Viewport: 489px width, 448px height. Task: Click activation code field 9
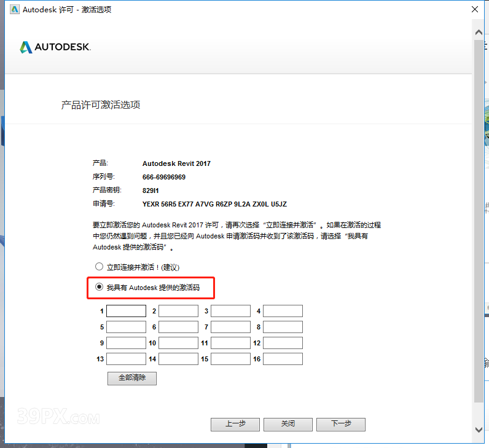[127, 343]
